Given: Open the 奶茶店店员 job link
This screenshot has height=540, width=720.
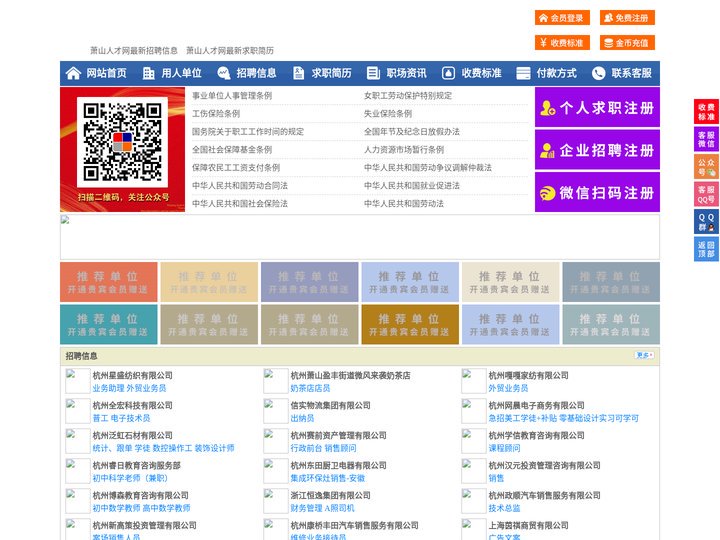Looking at the screenshot, I should [x=310, y=388].
